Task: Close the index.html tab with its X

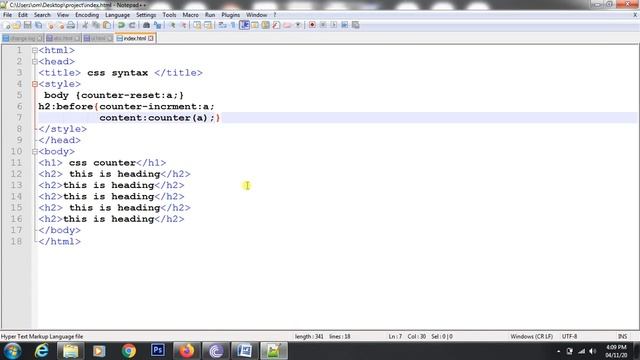Action: (x=151, y=38)
